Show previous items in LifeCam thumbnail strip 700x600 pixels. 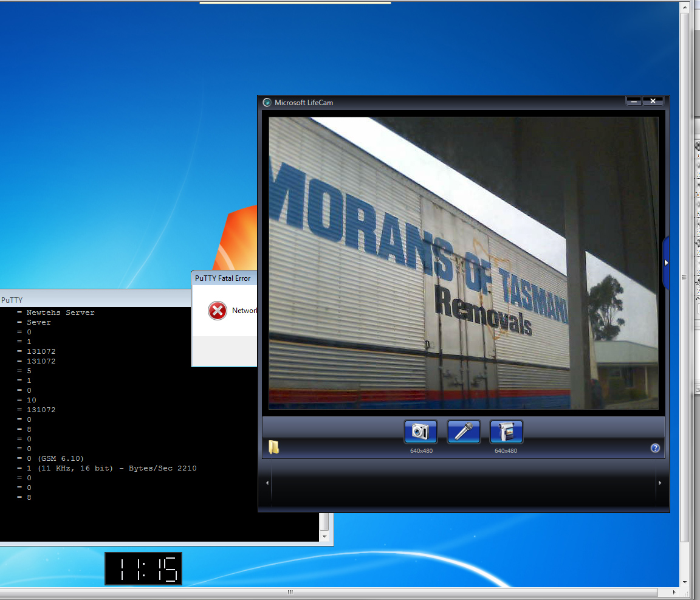tap(267, 483)
